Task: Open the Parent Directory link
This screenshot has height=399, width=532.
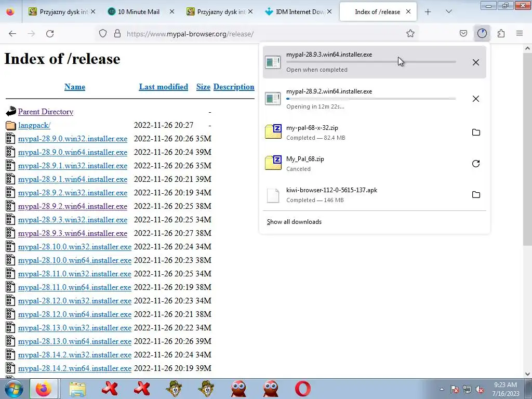Action: [46, 112]
